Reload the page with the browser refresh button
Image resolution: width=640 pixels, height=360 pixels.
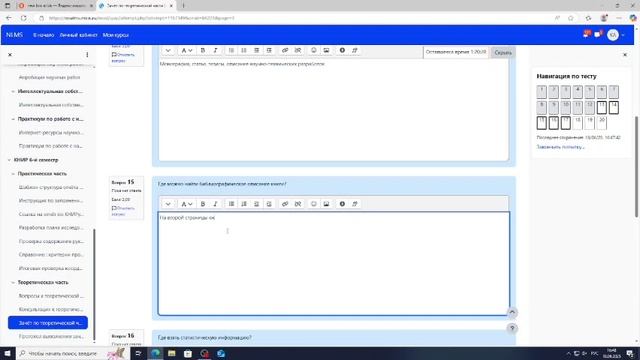click(x=24, y=18)
